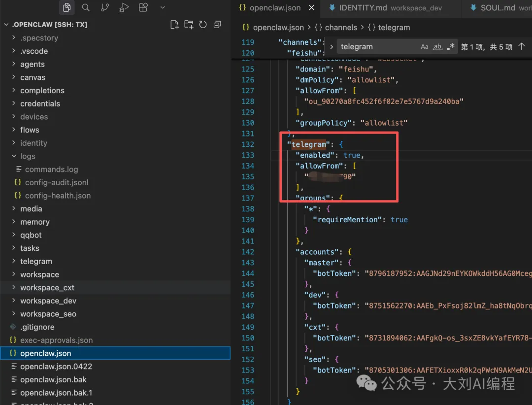Screen dimensions: 532x405
Task: Open the Extensions view icon
Action: coord(143,7)
